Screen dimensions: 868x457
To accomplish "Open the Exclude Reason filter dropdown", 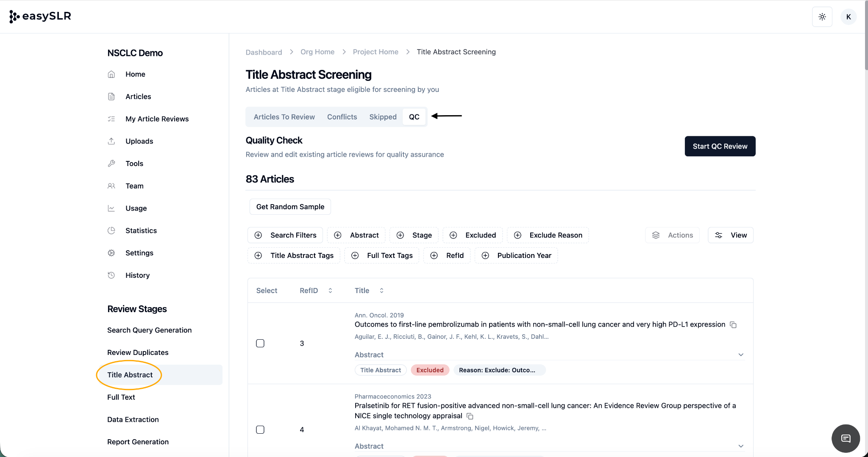I will (548, 235).
